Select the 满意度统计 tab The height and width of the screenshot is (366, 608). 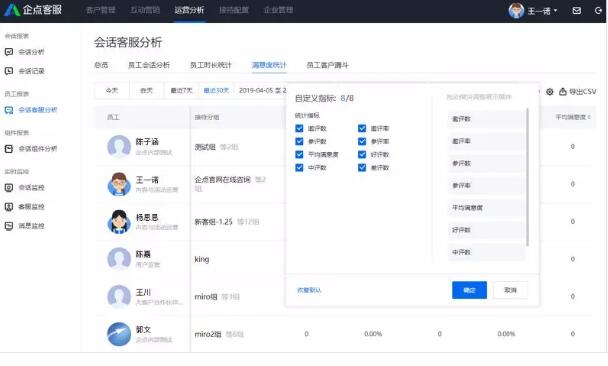269,65
